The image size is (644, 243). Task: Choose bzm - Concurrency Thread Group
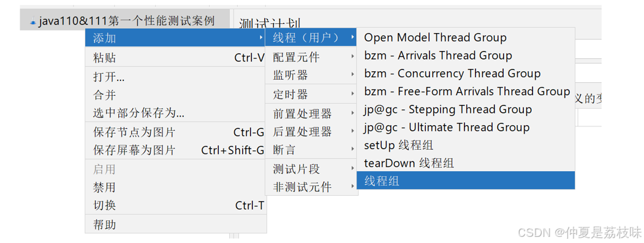point(465,74)
